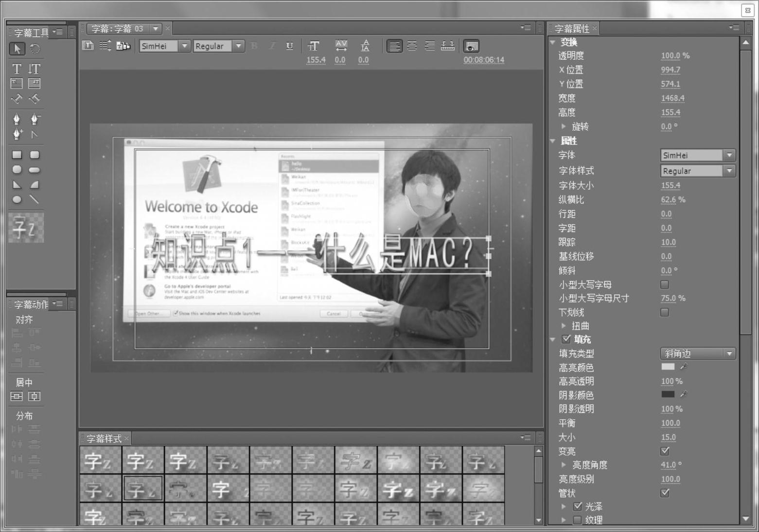Viewport: 759px width, 532px height.
Task: Collapse the 属性 section
Action: [553, 141]
